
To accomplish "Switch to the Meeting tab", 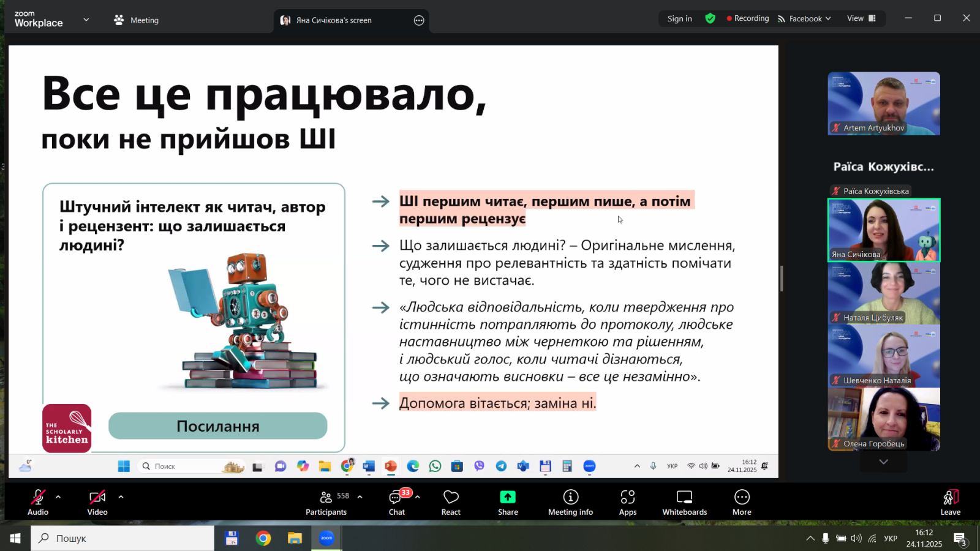I will 137,20.
